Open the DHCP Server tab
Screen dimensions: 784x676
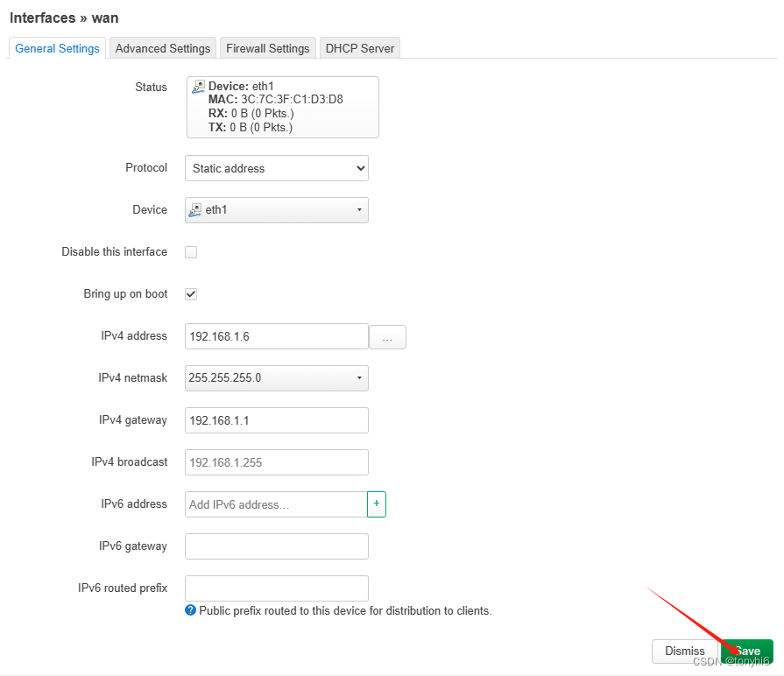(x=359, y=48)
